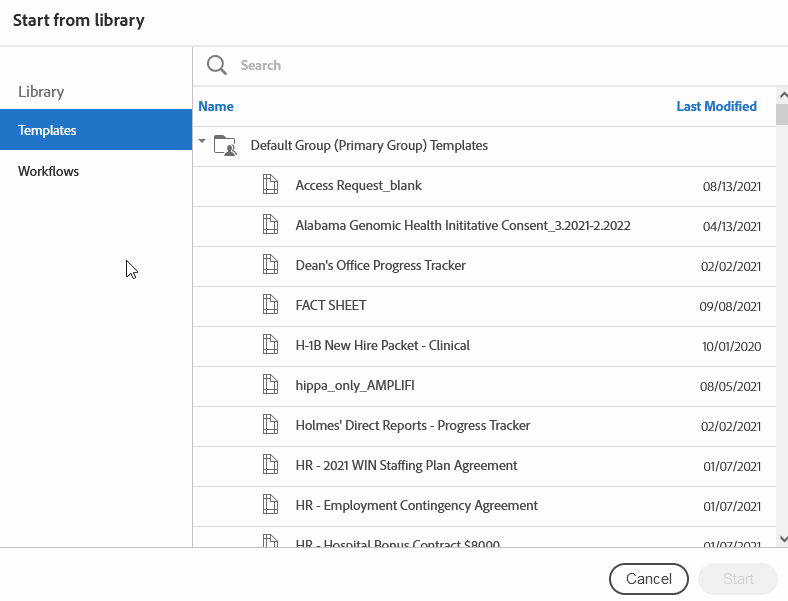The width and height of the screenshot is (788, 601).
Task: Click the 08/05/2021 modified date
Action: coord(730,386)
